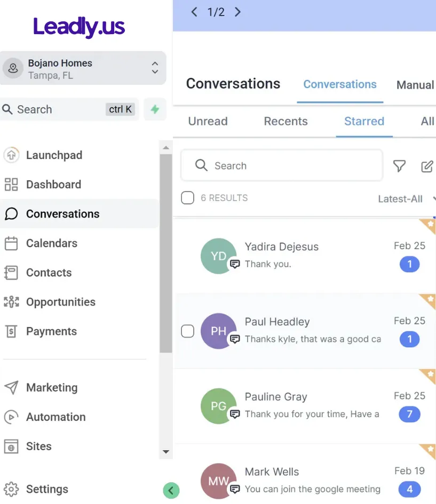Click unread badge 4 on Mark Wells
Screen dimensions: 436x504
[410, 489]
